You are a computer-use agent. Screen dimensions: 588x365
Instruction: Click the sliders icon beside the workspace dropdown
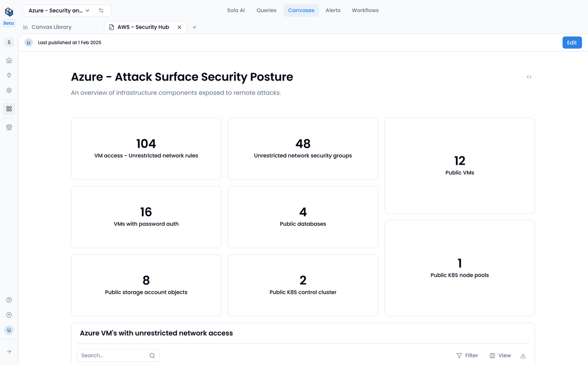101,11
